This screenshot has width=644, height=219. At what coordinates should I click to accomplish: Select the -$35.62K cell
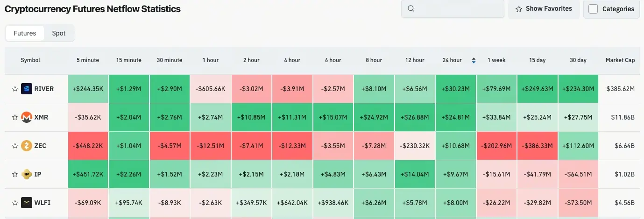[x=88, y=117]
